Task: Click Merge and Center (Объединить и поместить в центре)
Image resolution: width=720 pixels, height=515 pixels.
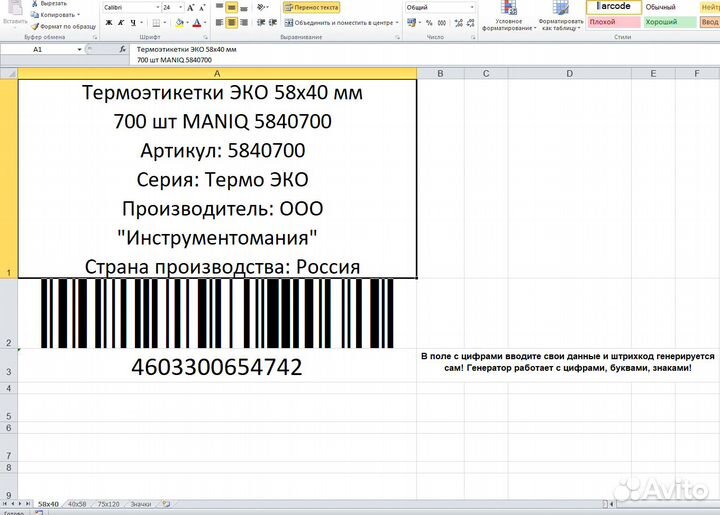Action: [x=339, y=22]
